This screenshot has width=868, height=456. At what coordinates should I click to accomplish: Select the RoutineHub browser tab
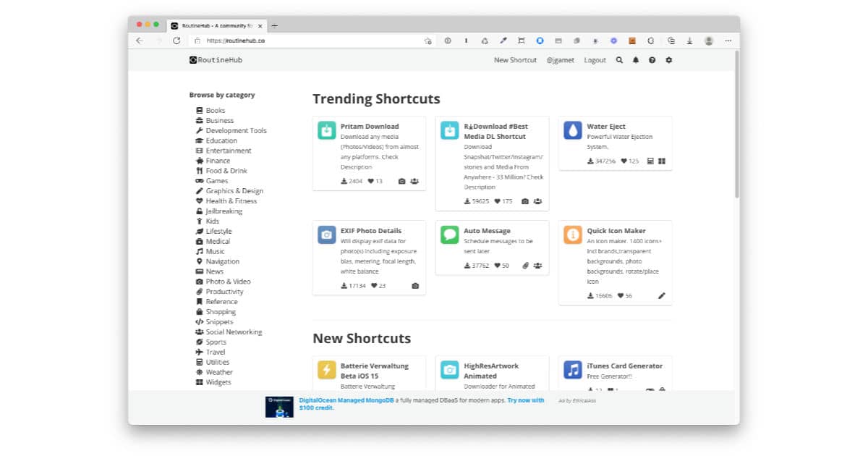pos(216,25)
